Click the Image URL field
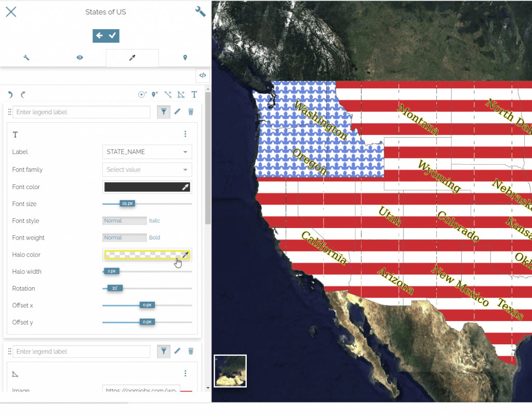532x415 pixels. [x=141, y=390]
